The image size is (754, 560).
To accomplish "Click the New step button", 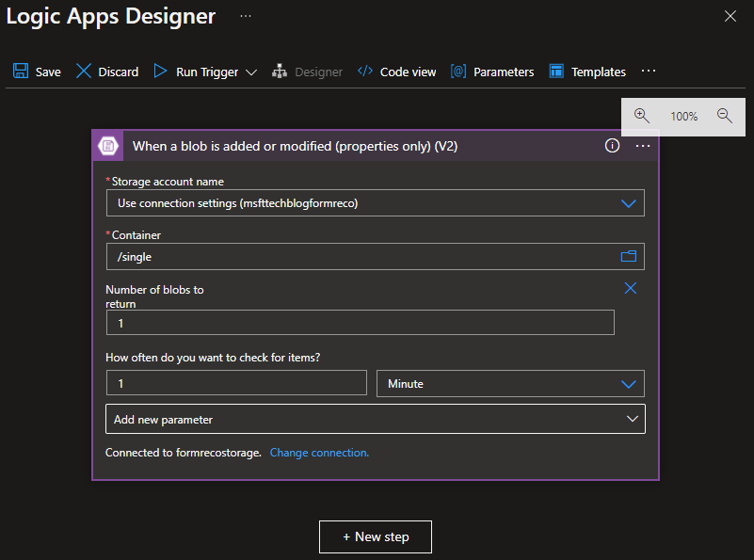I will pyautogui.click(x=376, y=536).
